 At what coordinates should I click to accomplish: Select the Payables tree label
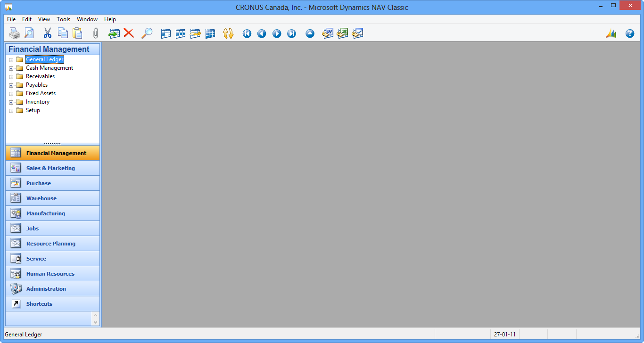(37, 85)
